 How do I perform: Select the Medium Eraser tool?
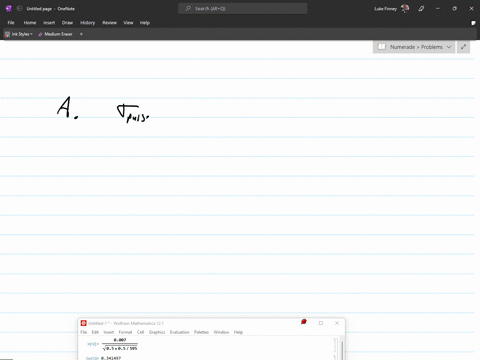[x=55, y=34]
